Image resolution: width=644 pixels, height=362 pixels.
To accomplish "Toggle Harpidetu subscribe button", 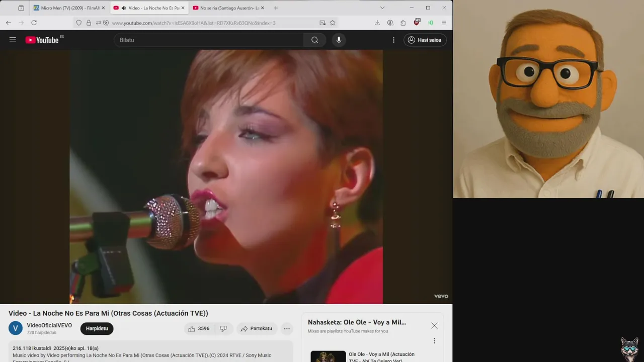I will (x=97, y=328).
